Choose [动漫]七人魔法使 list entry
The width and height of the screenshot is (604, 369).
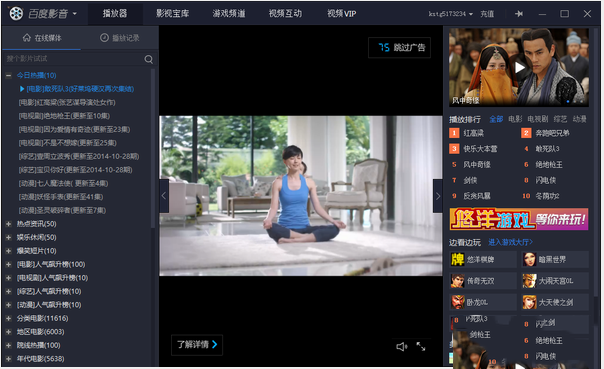[64, 183]
